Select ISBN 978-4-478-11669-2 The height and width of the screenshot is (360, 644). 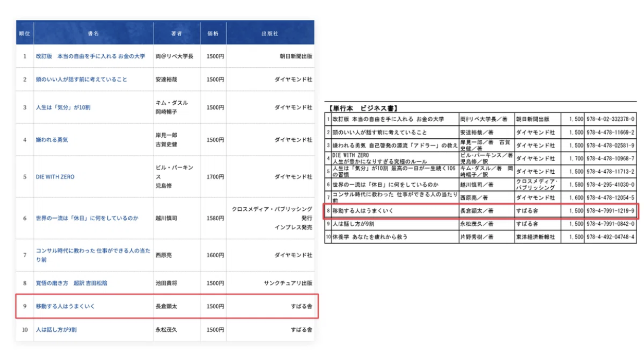click(x=610, y=133)
